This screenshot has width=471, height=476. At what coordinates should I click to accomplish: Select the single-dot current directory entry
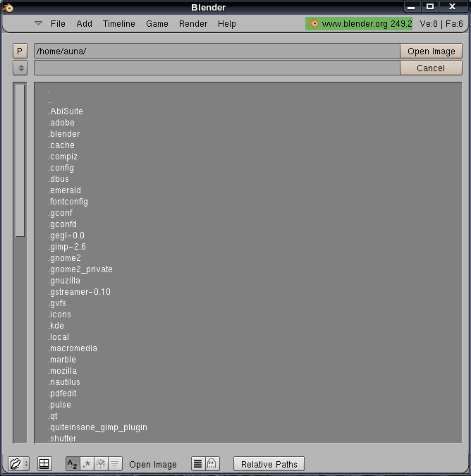coord(49,91)
